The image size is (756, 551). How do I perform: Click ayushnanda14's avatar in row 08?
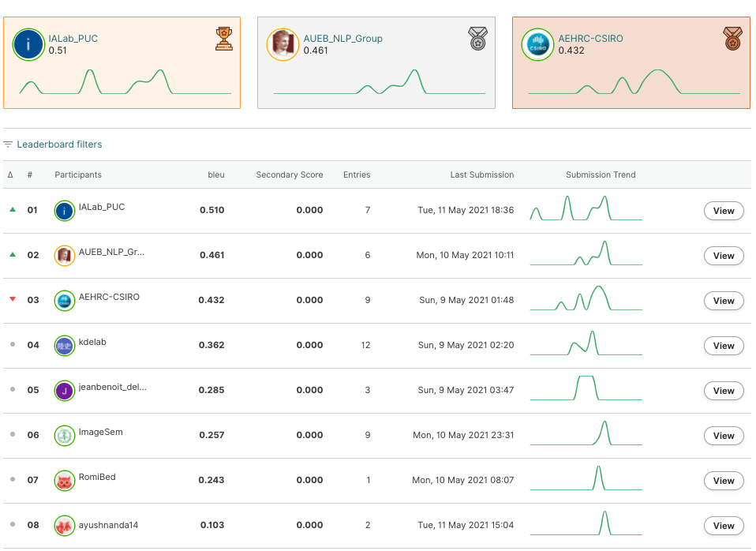pos(65,526)
